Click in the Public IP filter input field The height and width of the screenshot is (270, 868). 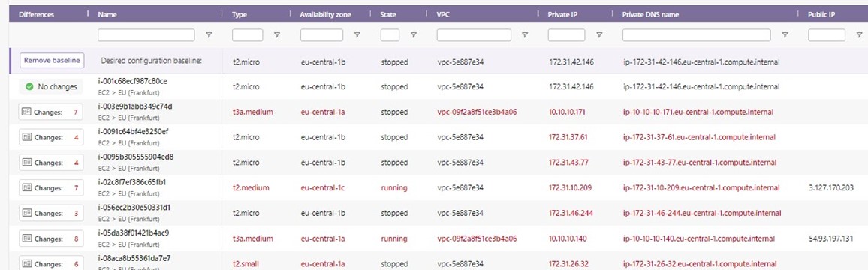[827, 34]
